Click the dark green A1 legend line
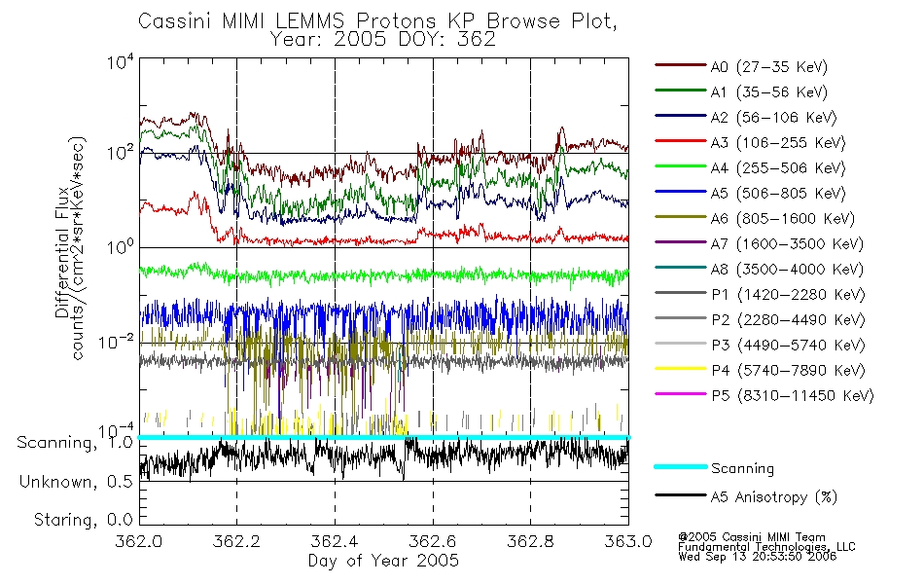 pyautogui.click(x=680, y=91)
